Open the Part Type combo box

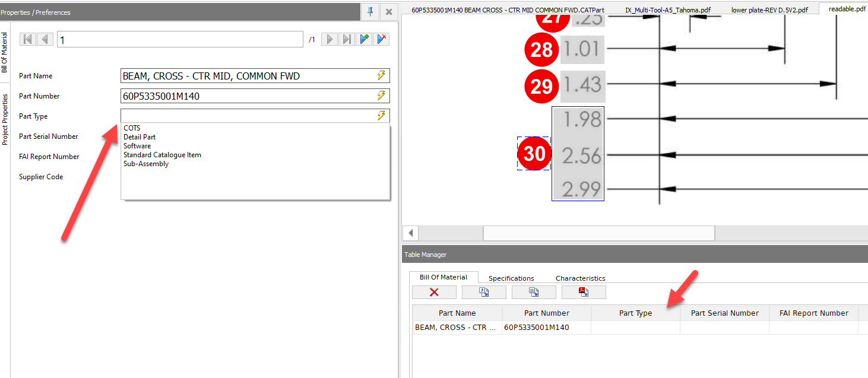click(x=255, y=116)
